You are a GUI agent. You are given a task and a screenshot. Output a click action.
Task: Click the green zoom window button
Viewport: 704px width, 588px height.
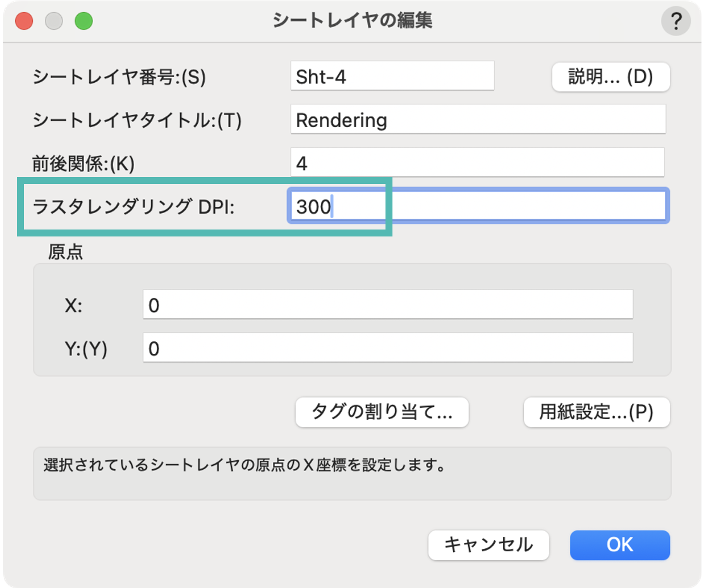coord(83,21)
